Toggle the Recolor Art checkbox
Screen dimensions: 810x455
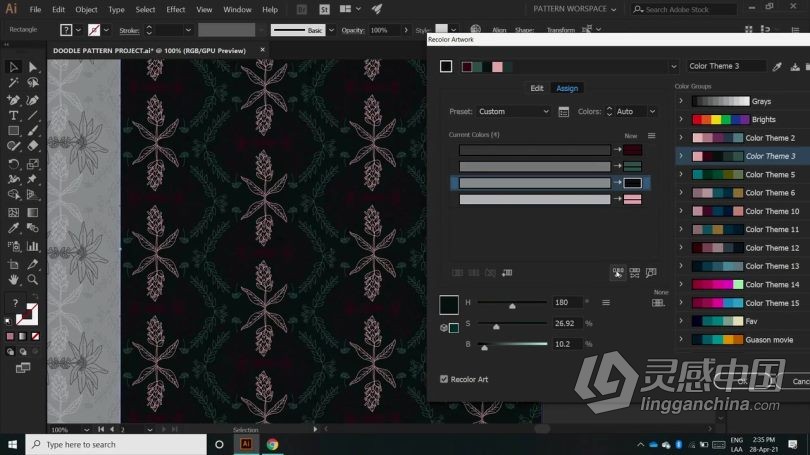pyautogui.click(x=444, y=379)
